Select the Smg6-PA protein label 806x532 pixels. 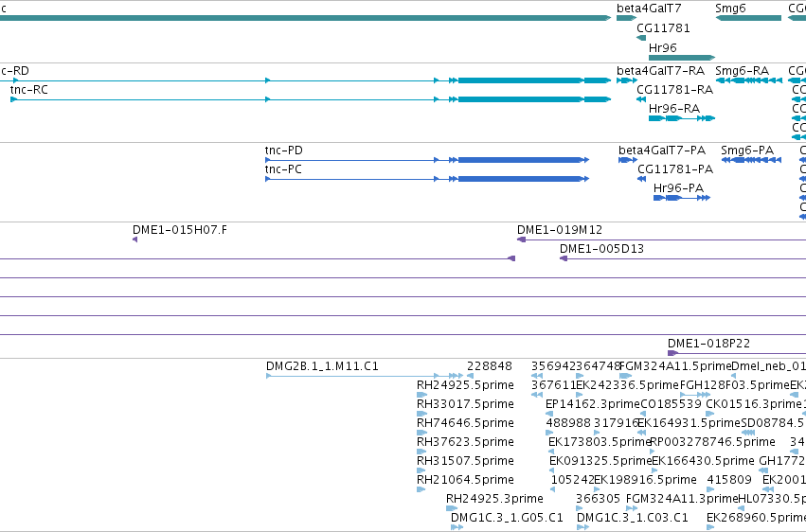(747, 151)
